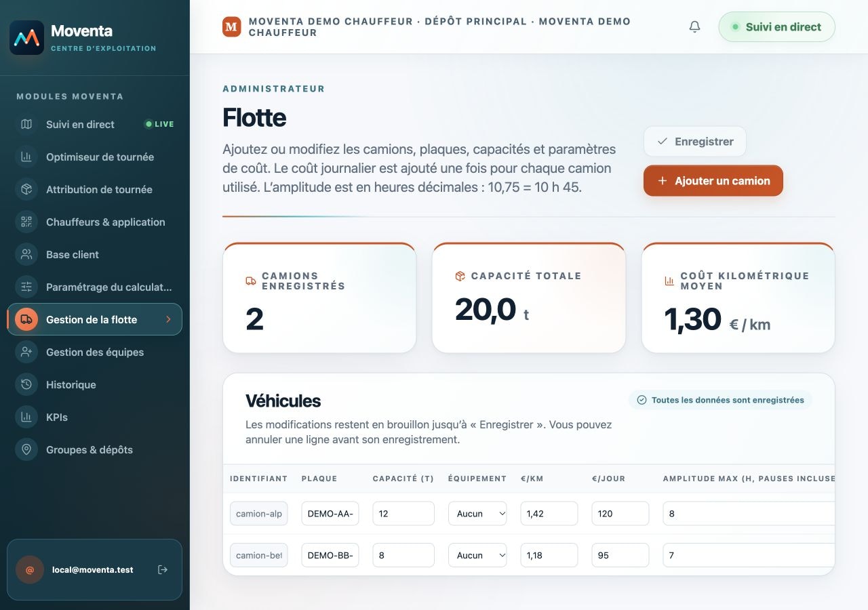Click the clock icon beside Historique

click(x=26, y=384)
